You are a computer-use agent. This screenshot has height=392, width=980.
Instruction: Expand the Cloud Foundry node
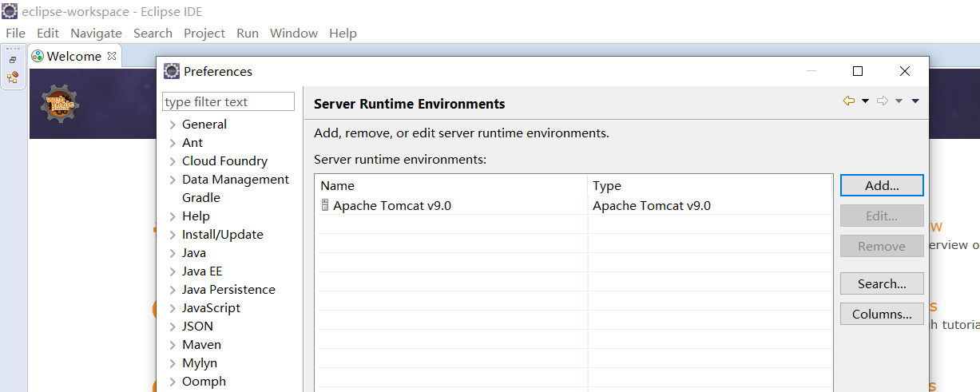[173, 161]
